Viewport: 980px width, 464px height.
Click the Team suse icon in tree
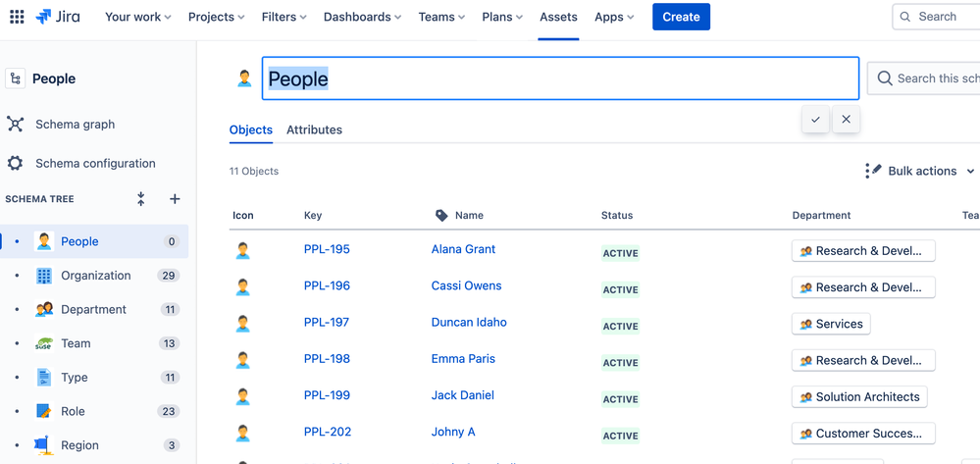point(44,343)
